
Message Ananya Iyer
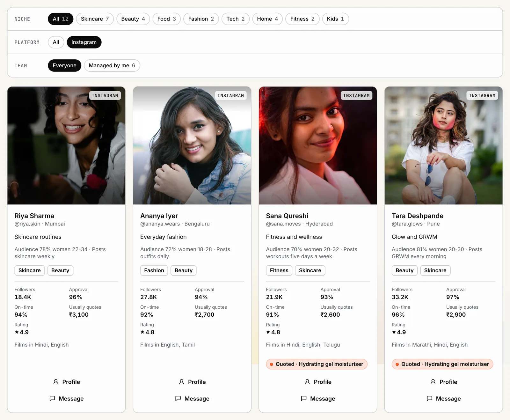point(192,399)
